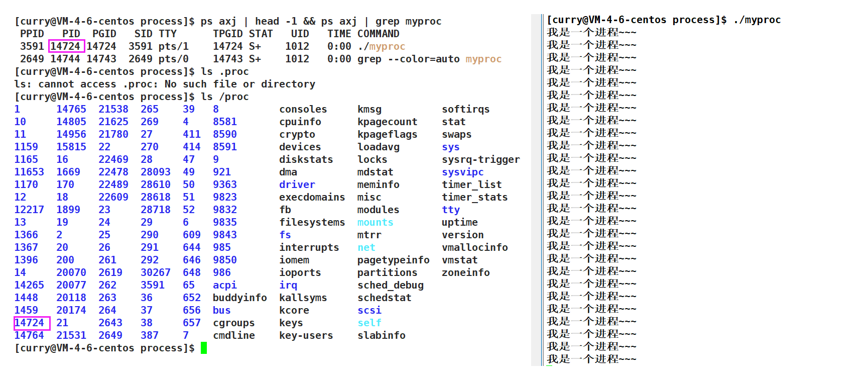Click the 'interrupts' file name

point(309,248)
